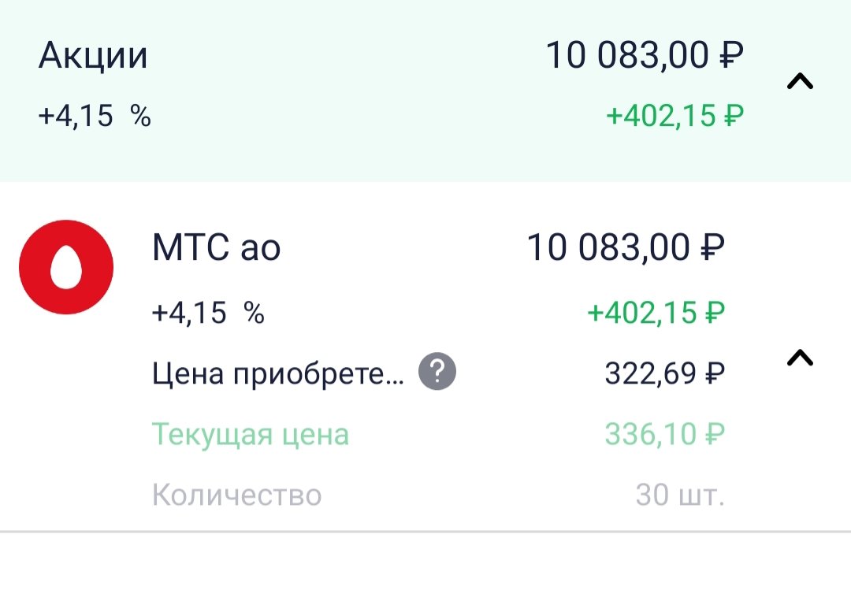The width and height of the screenshot is (851, 616).
Task: Tap the МТС ао position value 10 083,00 ₽
Action: [x=626, y=249]
